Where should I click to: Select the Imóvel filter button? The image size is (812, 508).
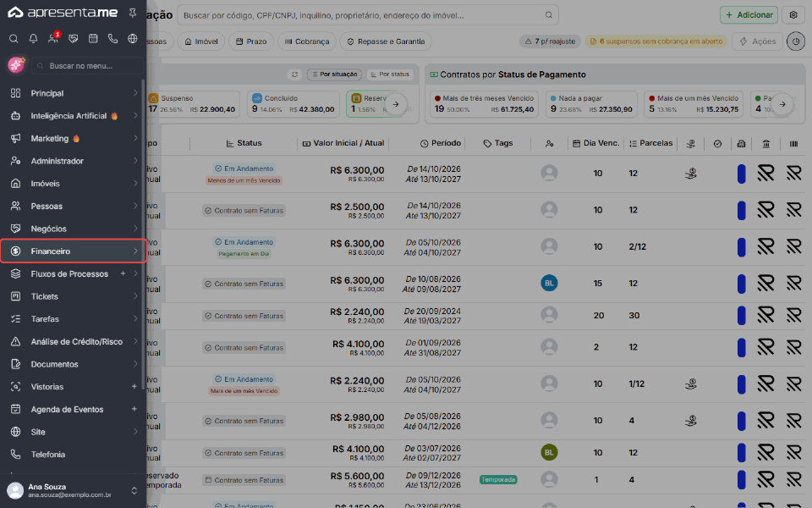[x=201, y=41]
